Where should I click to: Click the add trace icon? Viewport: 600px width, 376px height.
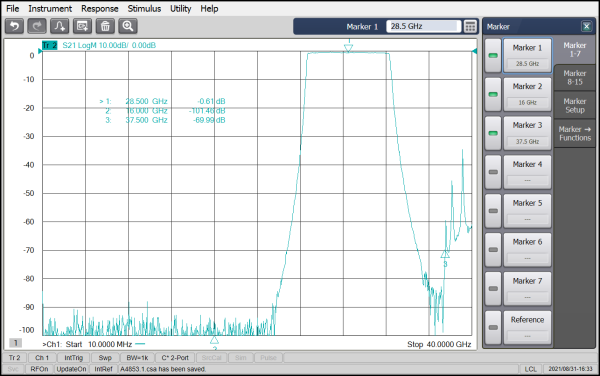coord(60,26)
